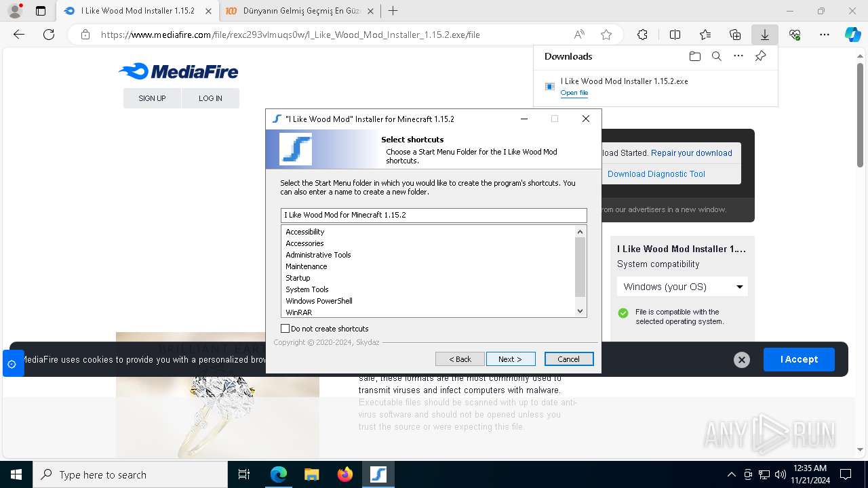
Task: Launch Edge from the taskbar
Action: pyautogui.click(x=279, y=474)
